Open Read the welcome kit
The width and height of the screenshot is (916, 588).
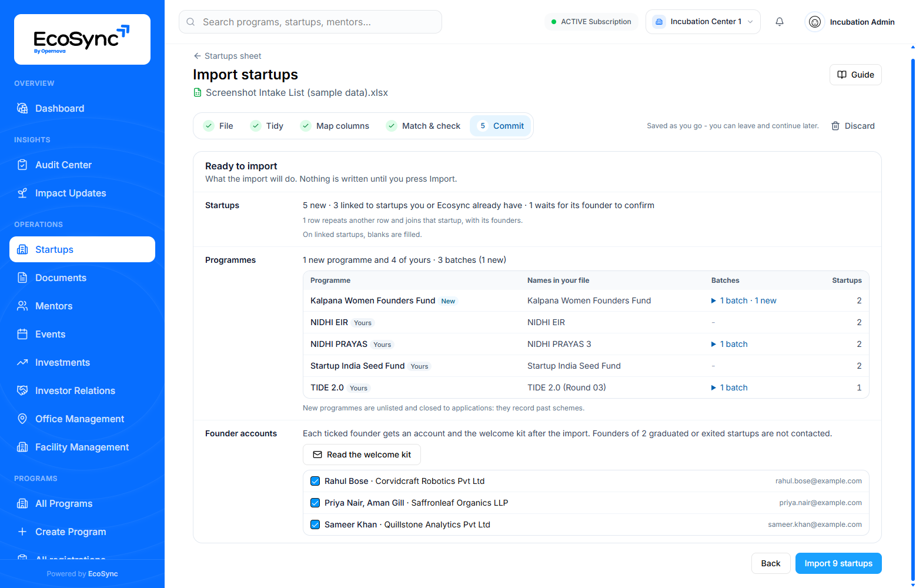[x=362, y=455]
